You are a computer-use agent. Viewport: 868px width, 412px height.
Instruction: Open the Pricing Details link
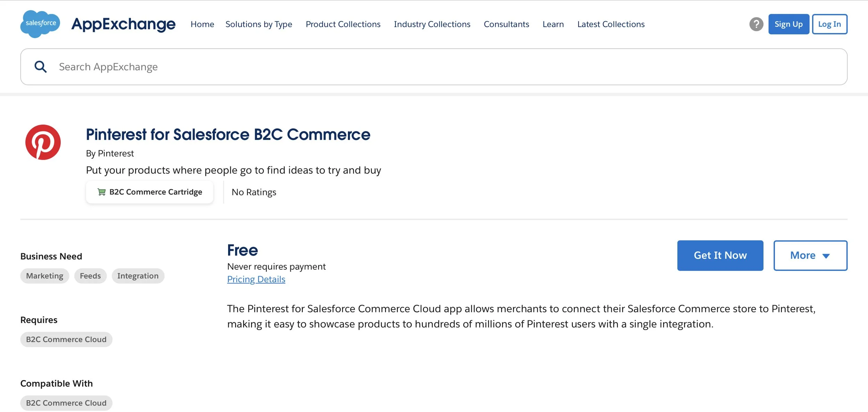coord(256,279)
